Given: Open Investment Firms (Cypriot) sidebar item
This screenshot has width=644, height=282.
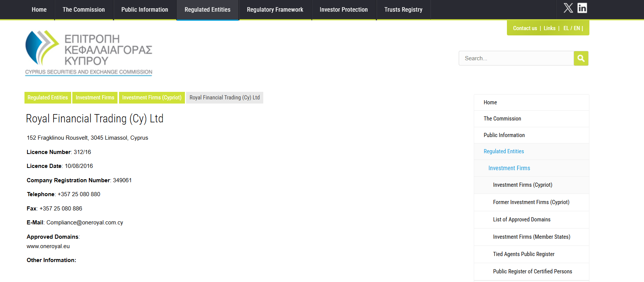Looking at the screenshot, I should pyautogui.click(x=531, y=185).
